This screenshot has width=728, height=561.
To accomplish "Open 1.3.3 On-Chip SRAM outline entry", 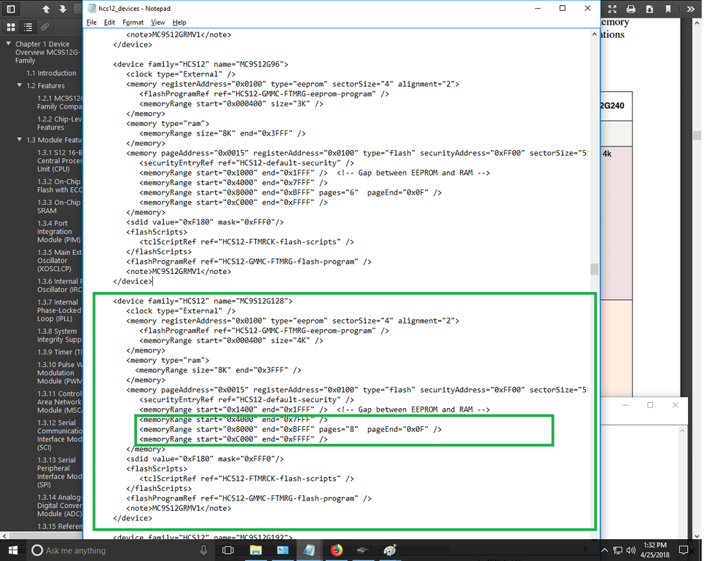I will point(59,206).
